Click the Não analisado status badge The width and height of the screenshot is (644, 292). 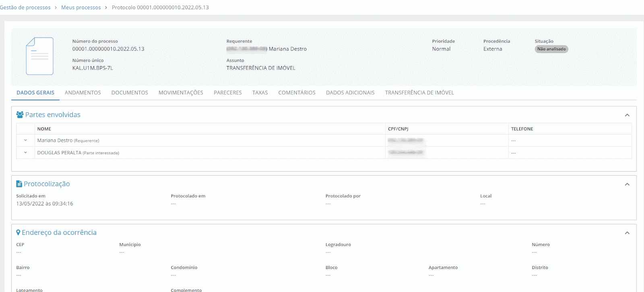551,49
